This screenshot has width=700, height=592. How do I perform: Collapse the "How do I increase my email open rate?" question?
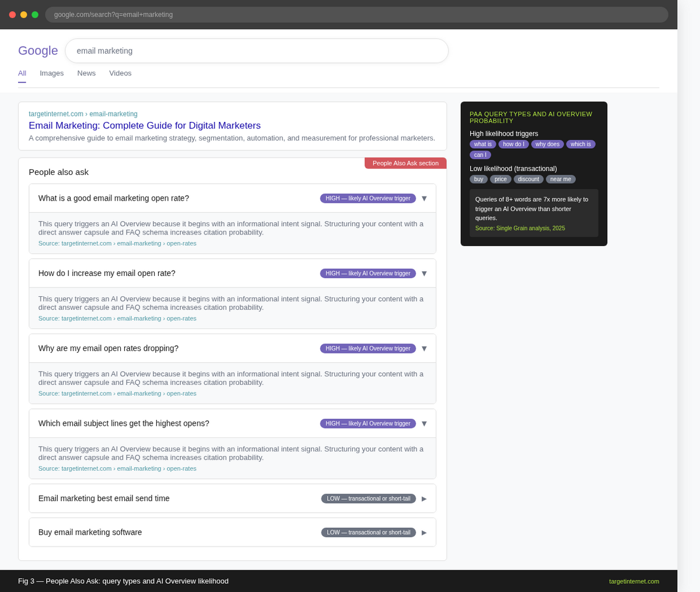pos(424,273)
